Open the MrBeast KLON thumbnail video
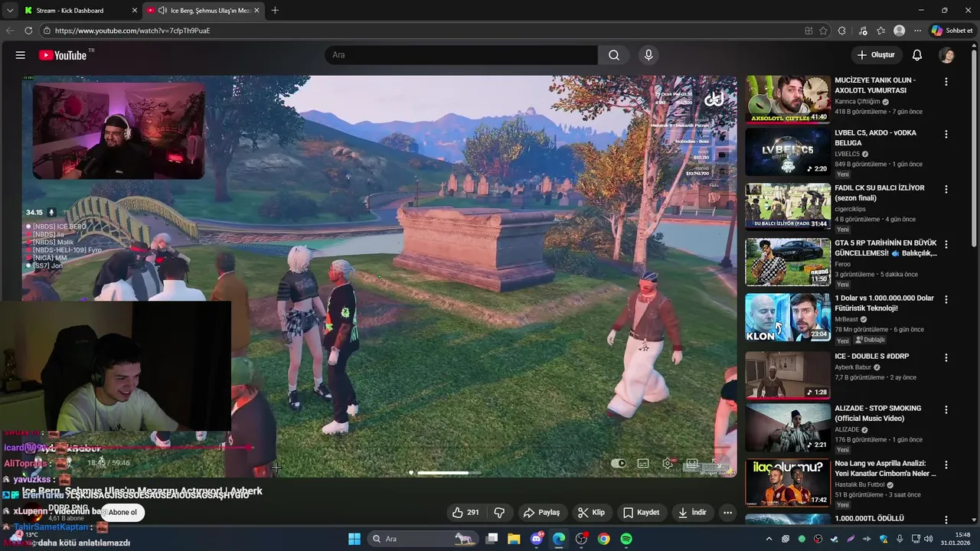The image size is (980, 551). (x=788, y=317)
